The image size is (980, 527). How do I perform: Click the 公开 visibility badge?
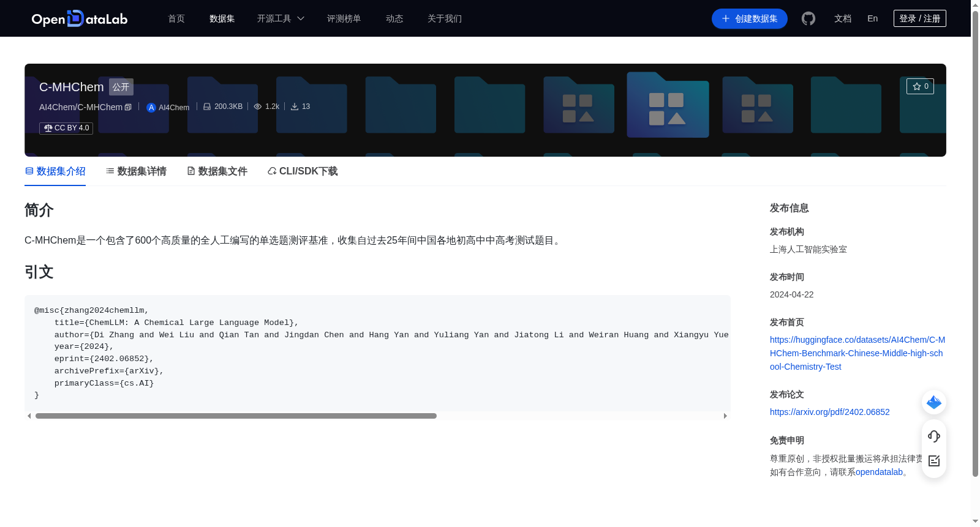click(x=121, y=87)
